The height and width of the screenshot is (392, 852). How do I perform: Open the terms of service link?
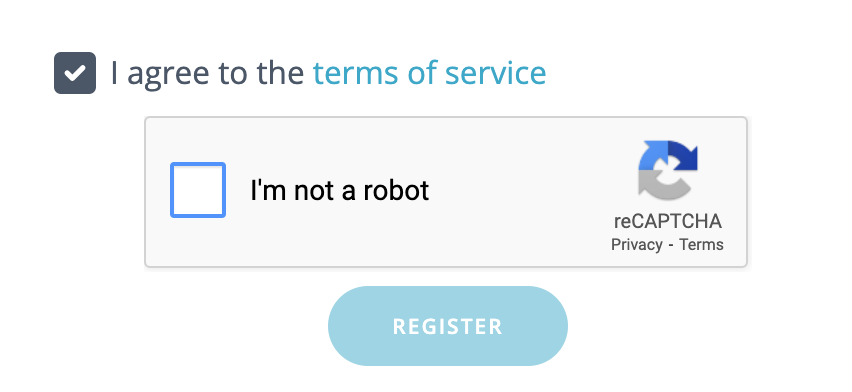(429, 73)
